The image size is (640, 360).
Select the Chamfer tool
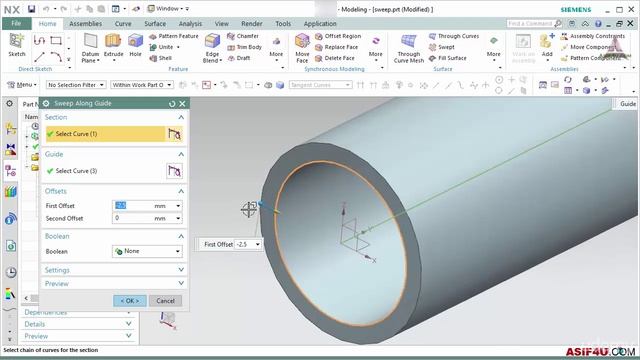pos(243,36)
